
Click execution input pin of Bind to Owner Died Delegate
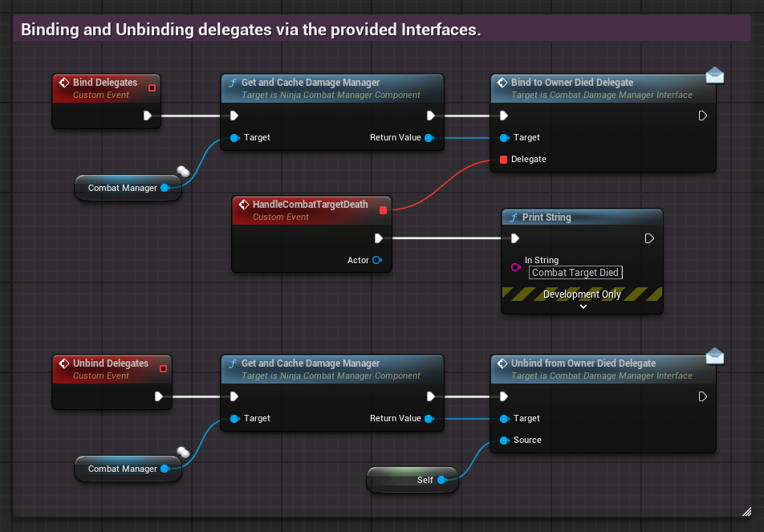point(504,116)
